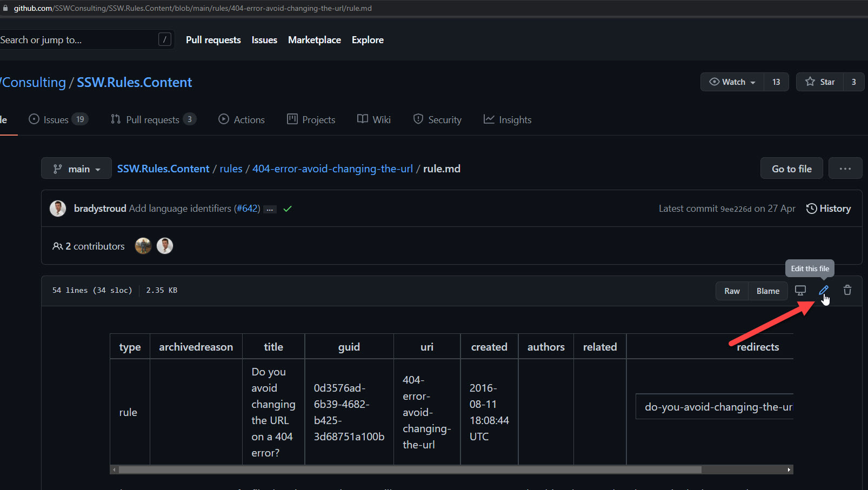Click the 2016-08-11 18:08:44 UTC created cell
Viewport: 868px width, 490px height.
click(x=489, y=412)
